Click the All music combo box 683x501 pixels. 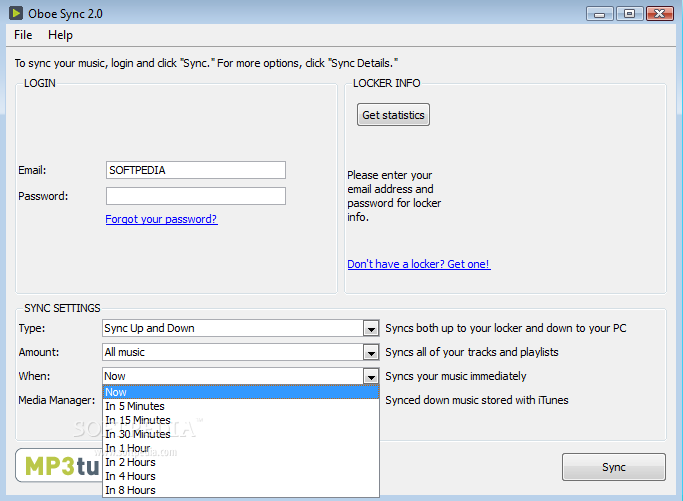(x=240, y=352)
